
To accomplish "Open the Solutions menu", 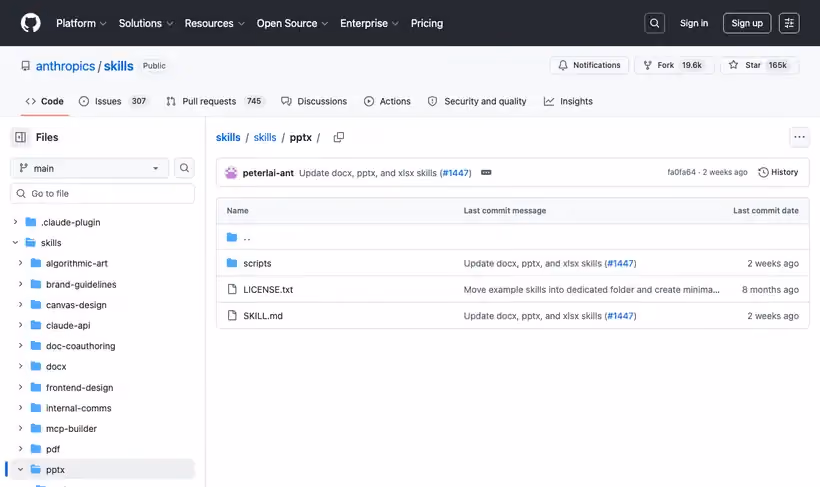I will pyautogui.click(x=145, y=23).
